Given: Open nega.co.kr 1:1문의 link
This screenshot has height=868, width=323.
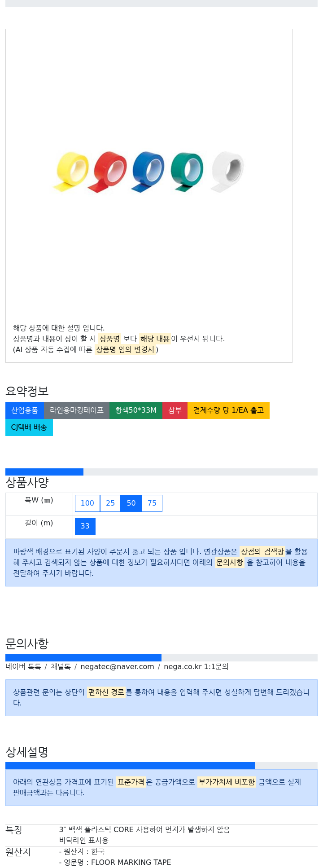Looking at the screenshot, I should (196, 667).
